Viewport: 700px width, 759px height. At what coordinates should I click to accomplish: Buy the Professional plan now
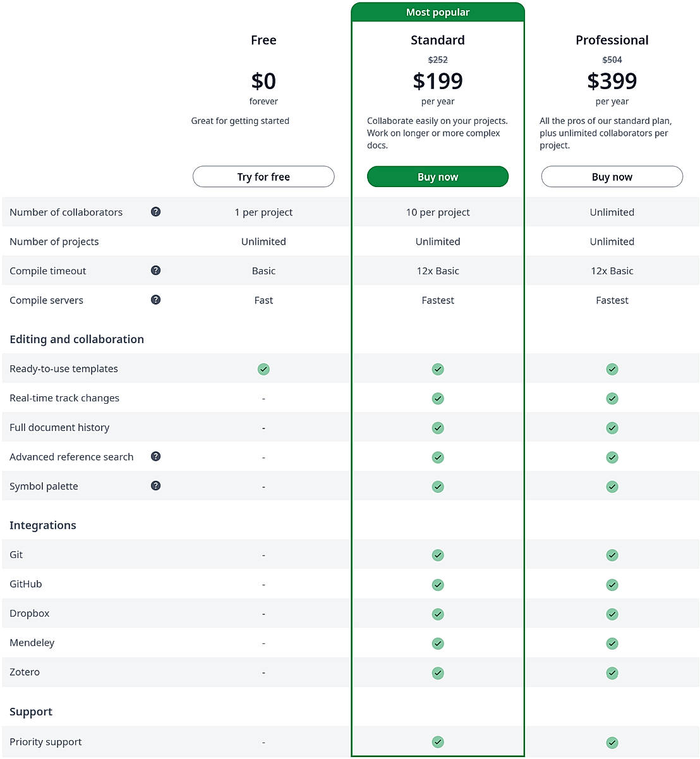click(612, 177)
